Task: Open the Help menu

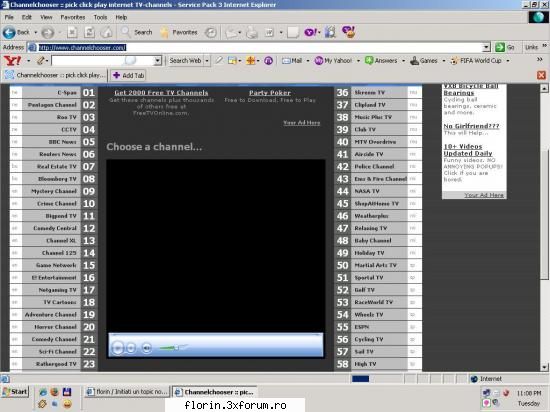Action: point(121,17)
